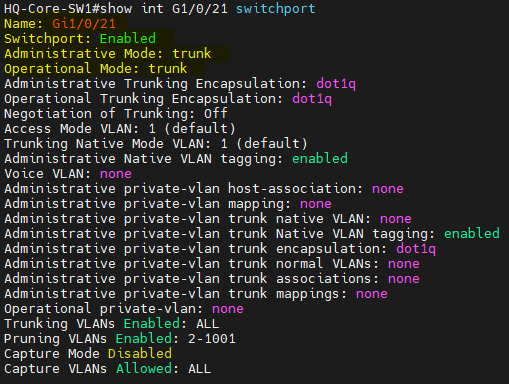This screenshot has width=509, height=384.
Task: Click Allowed on Capture VLANs line
Action: point(144,369)
